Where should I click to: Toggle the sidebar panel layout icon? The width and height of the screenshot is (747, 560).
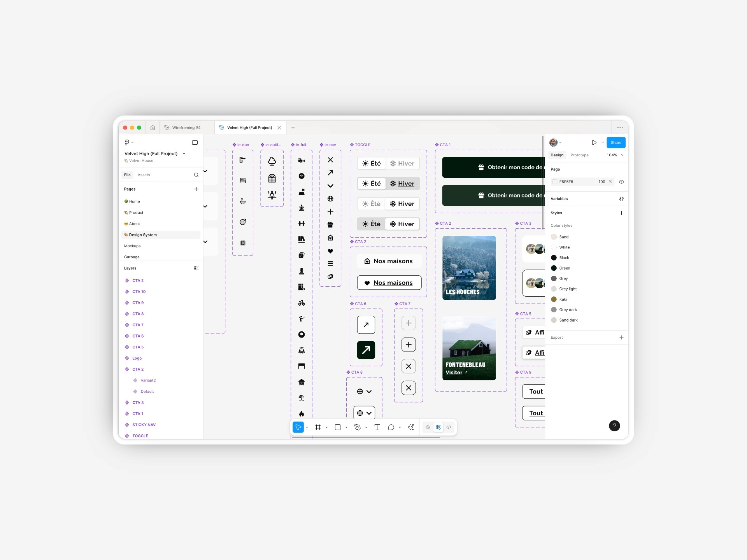pyautogui.click(x=195, y=142)
